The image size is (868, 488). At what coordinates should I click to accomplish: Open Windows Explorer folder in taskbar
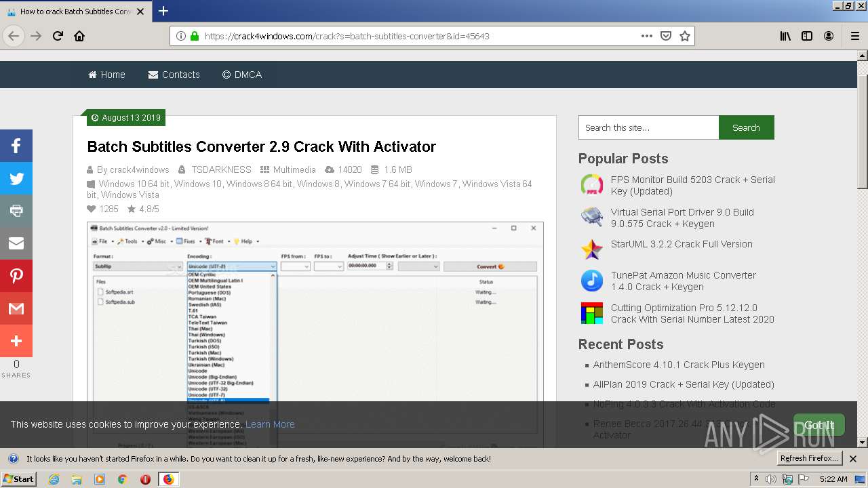coord(77,479)
